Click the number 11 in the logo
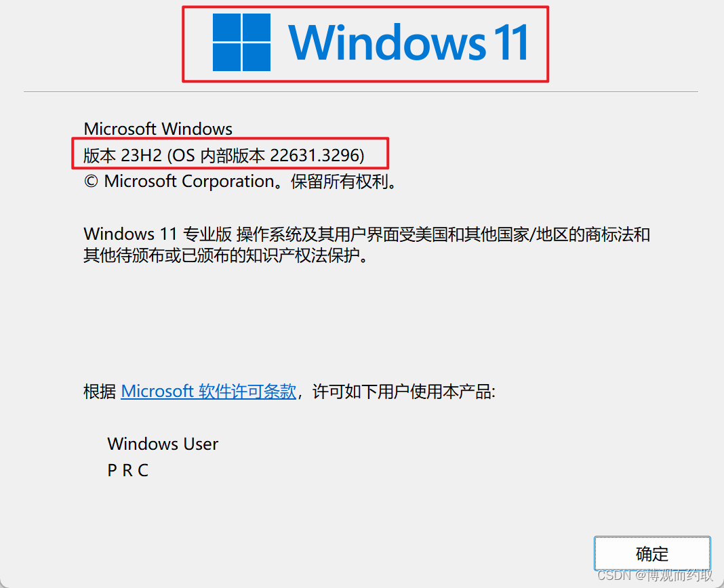 (511, 43)
